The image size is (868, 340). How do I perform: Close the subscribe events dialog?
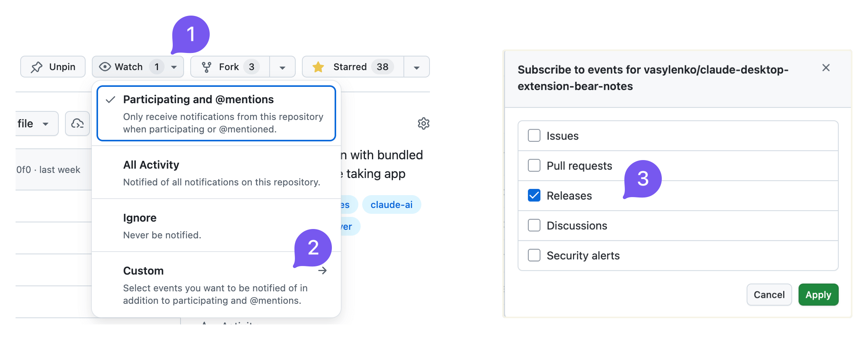826,68
